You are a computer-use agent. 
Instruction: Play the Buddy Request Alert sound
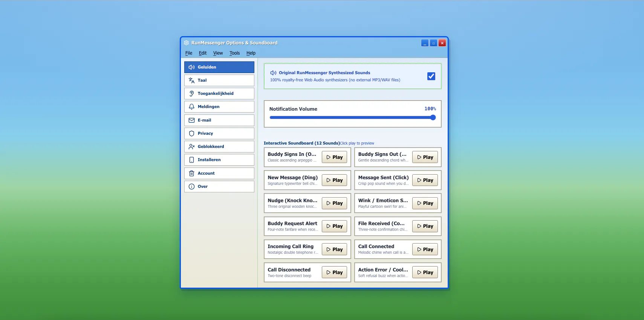point(335,226)
